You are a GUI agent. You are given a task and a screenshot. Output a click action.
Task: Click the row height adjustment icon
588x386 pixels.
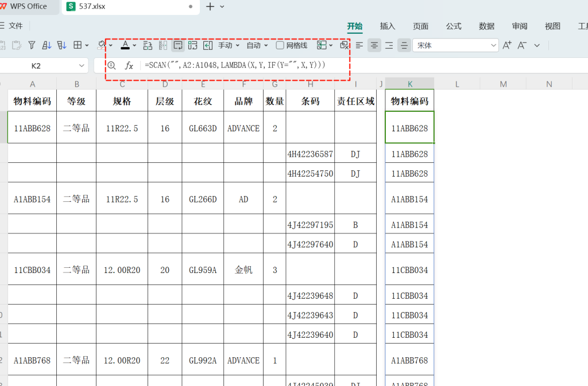pyautogui.click(x=148, y=45)
